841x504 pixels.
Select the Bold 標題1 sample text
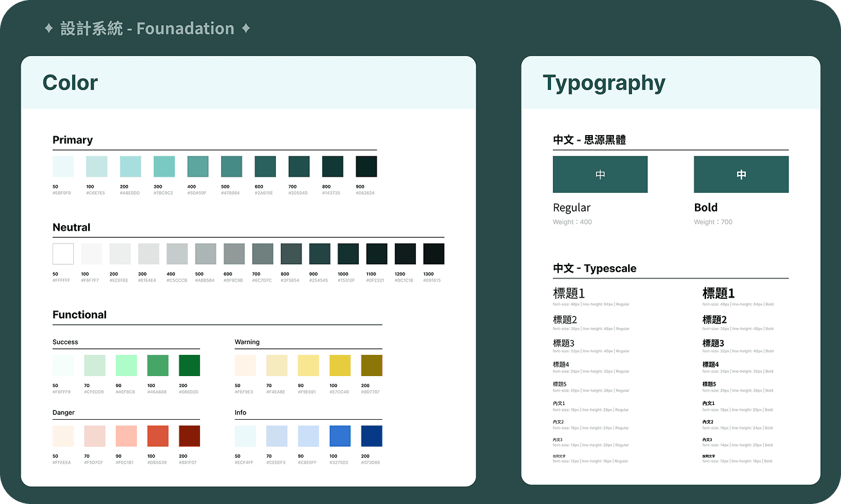(x=719, y=293)
